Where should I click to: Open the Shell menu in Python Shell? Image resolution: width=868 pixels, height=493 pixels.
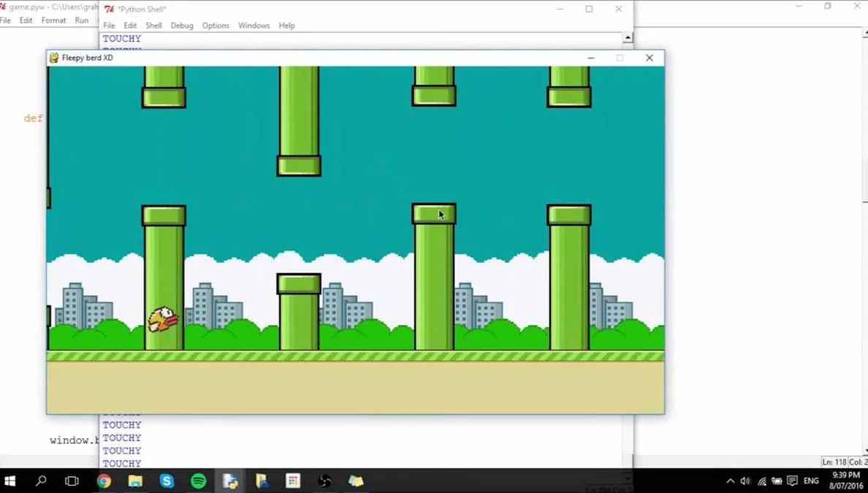click(153, 25)
